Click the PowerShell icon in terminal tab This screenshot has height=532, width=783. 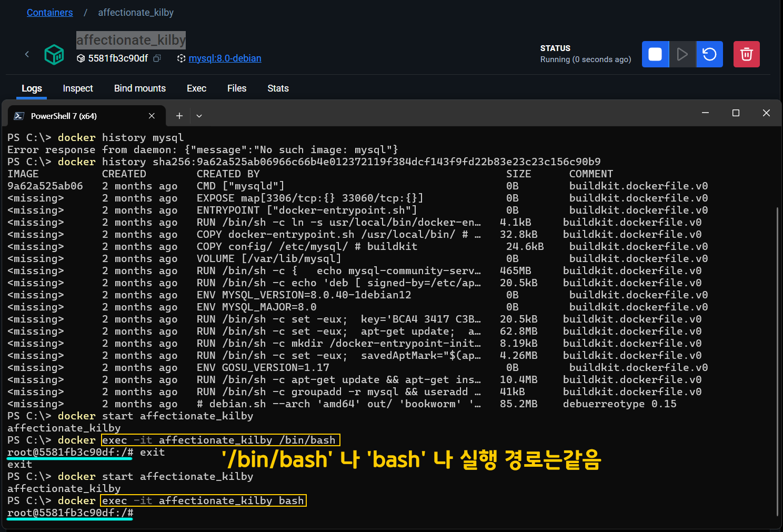19,116
